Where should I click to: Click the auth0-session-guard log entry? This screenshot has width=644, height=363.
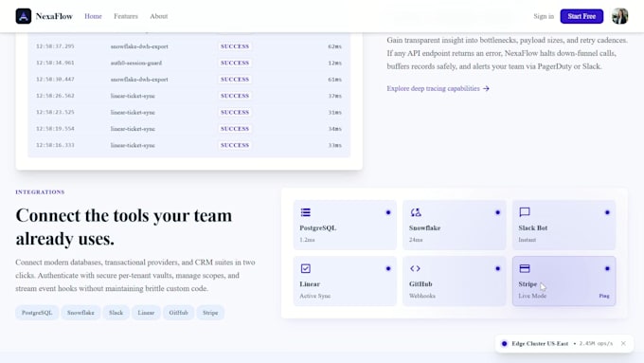[136, 63]
